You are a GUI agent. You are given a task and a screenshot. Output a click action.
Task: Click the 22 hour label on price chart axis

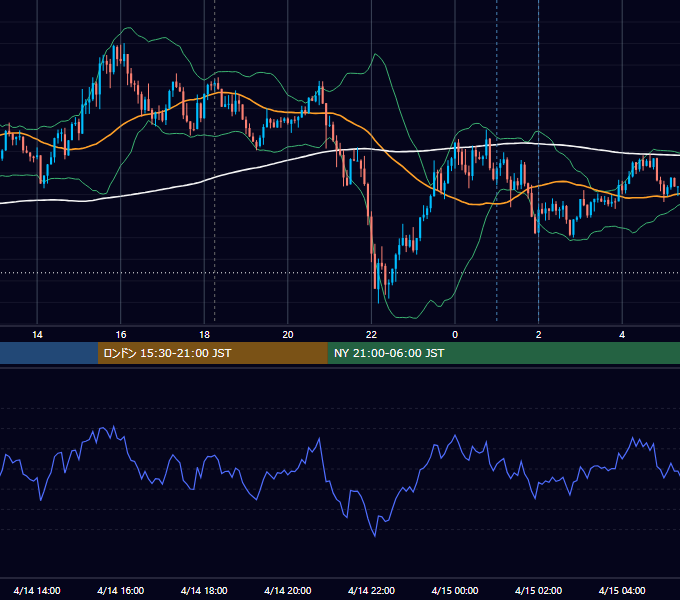coord(372,335)
